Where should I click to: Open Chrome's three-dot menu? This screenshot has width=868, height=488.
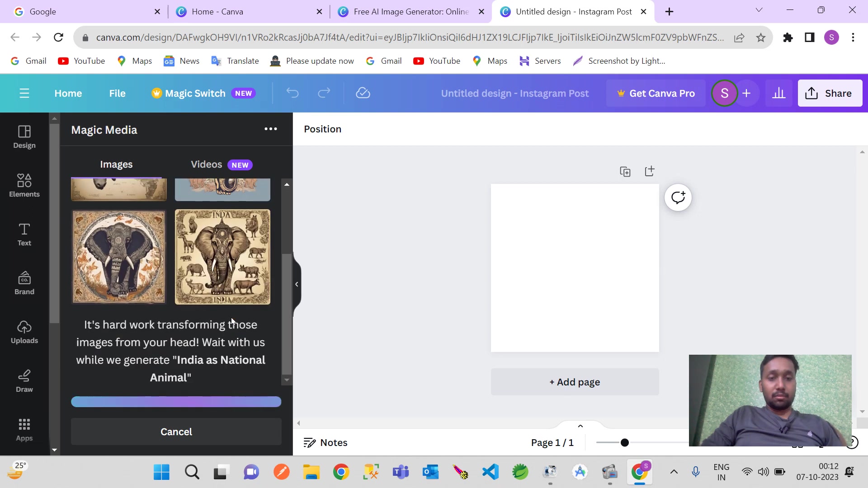(x=853, y=38)
